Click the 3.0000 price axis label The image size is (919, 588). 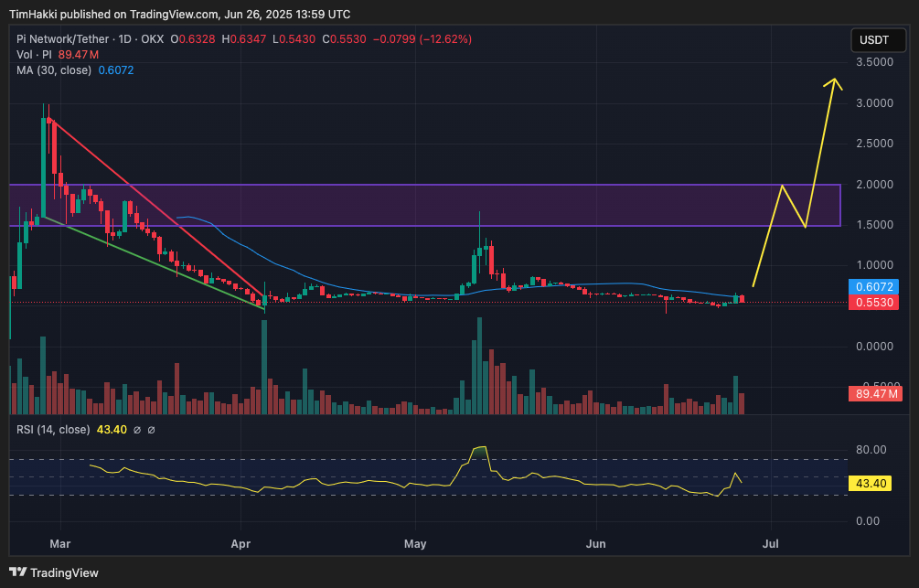pyautogui.click(x=874, y=103)
